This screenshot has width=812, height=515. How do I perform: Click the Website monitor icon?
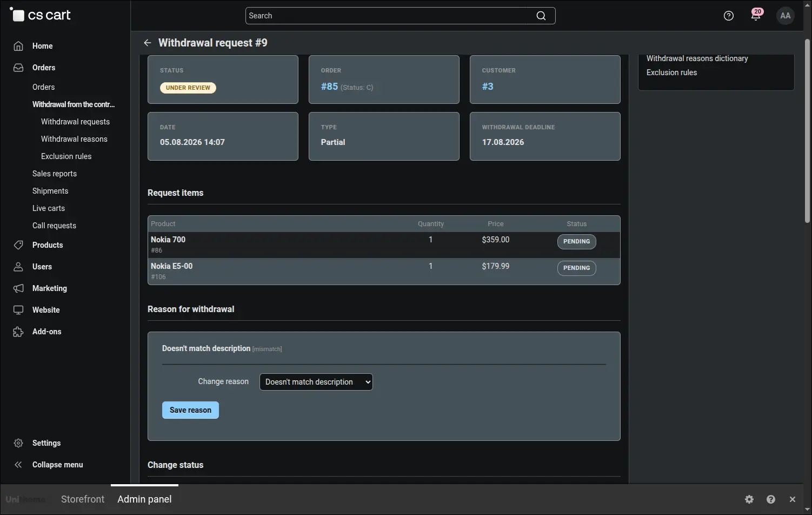(x=18, y=310)
